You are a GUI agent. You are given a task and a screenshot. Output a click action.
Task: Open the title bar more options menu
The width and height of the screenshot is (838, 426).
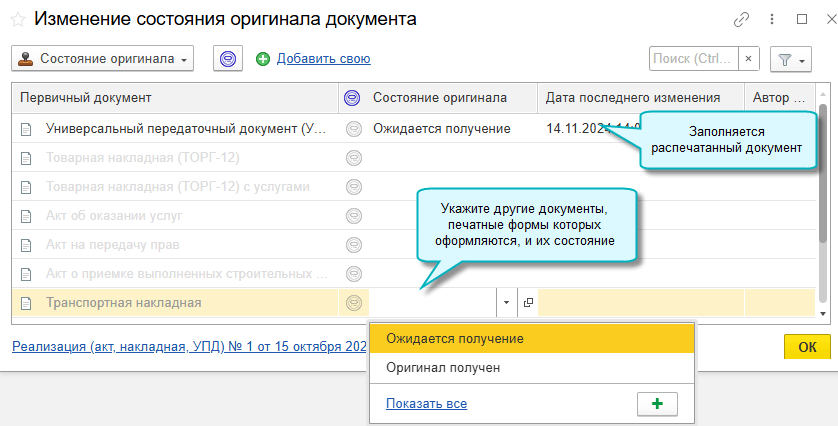pos(772,19)
